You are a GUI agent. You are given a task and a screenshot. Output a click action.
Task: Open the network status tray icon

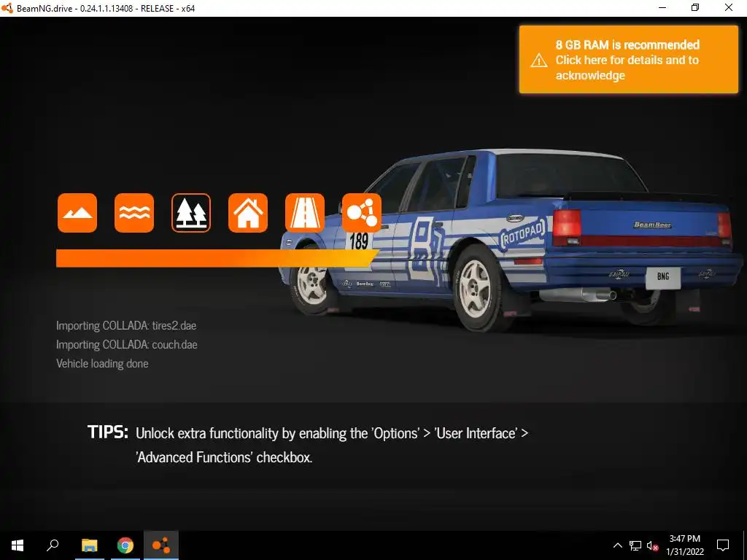coord(635,545)
